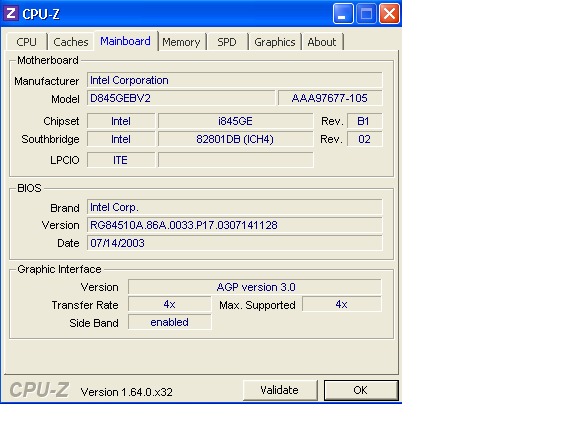Click the BIOS Brand Intel Corp. field

pyautogui.click(x=234, y=207)
